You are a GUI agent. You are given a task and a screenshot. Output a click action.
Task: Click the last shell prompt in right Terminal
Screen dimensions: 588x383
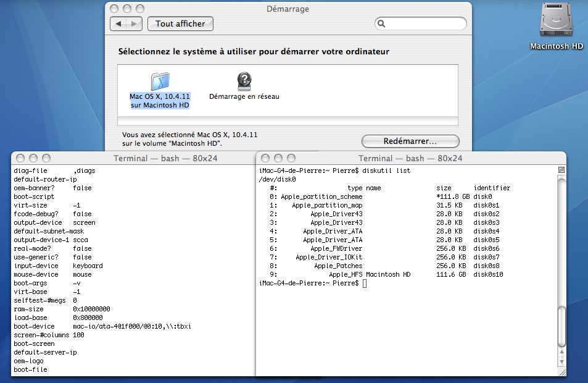coord(308,283)
